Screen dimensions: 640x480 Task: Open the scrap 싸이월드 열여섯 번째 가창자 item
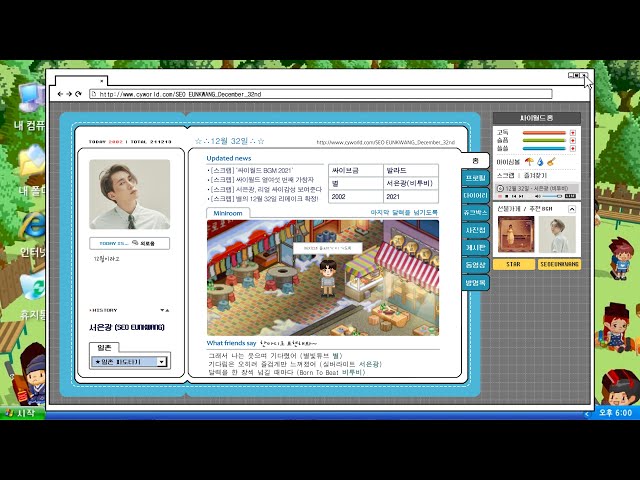[262, 180]
